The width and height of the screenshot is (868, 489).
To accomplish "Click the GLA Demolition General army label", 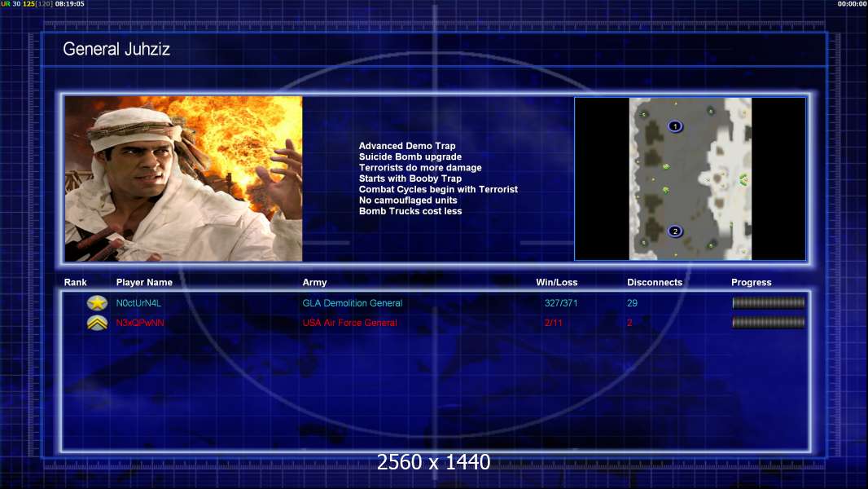I will point(352,303).
